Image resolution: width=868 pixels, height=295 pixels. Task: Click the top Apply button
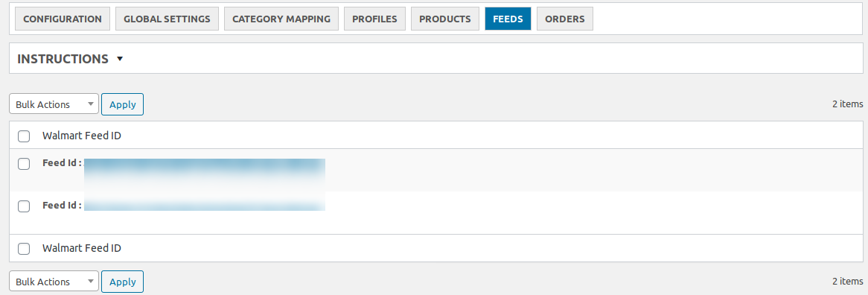click(x=122, y=104)
